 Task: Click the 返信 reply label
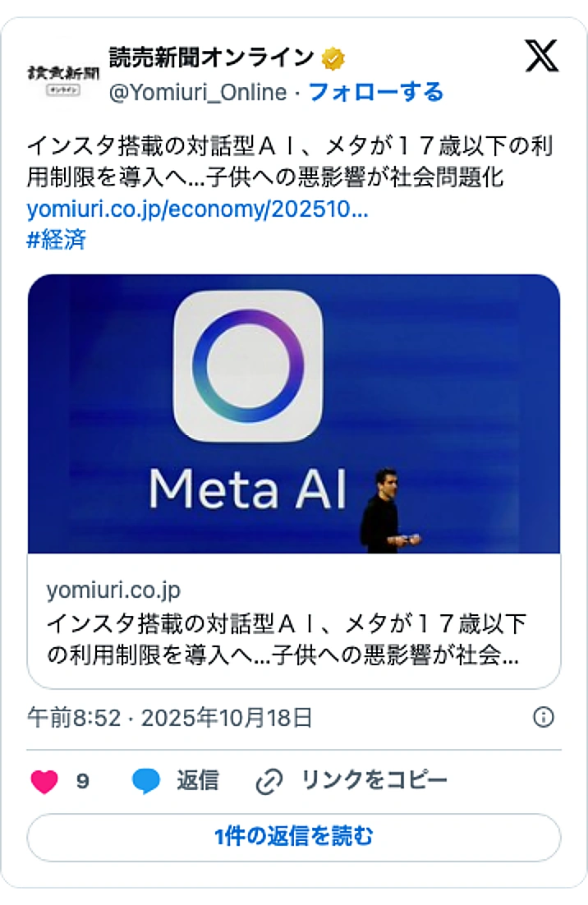point(197,780)
